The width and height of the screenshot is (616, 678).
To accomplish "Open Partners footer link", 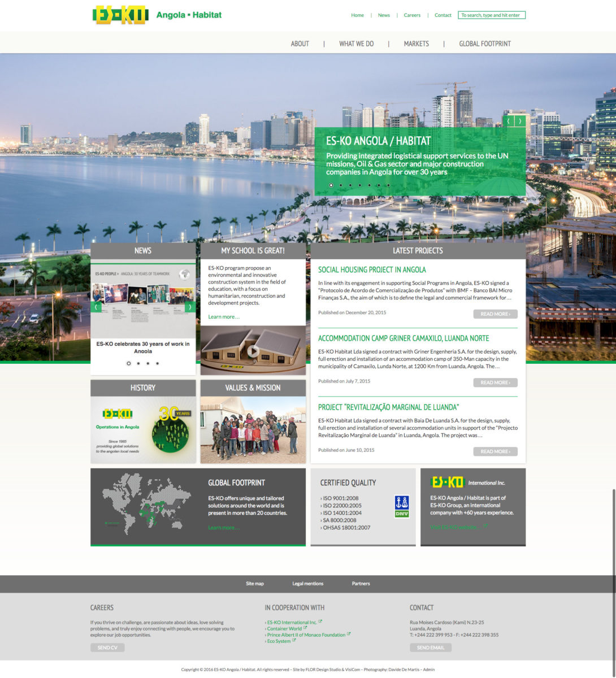I will coord(361,584).
